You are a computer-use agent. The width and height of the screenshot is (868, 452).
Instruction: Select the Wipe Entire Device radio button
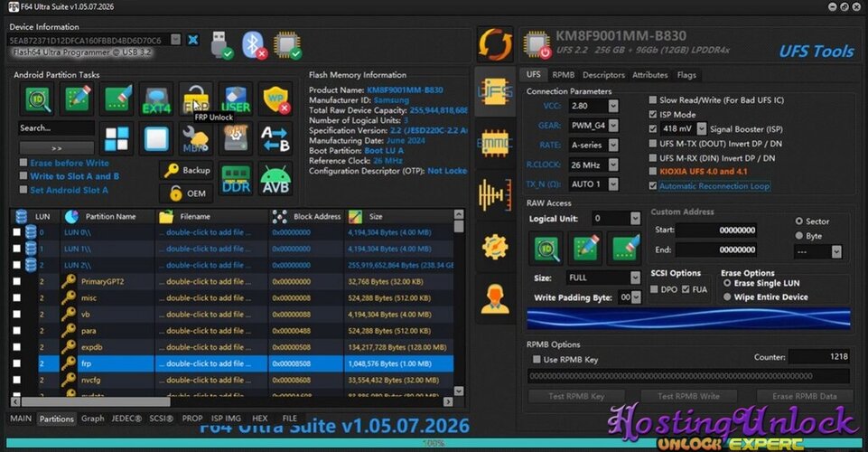727,297
